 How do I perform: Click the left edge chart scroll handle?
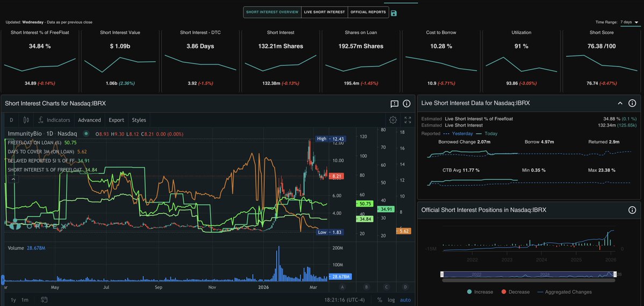point(3,279)
